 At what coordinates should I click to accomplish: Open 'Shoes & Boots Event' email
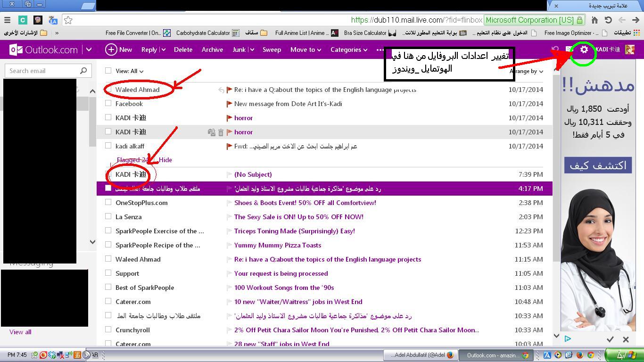point(305,203)
